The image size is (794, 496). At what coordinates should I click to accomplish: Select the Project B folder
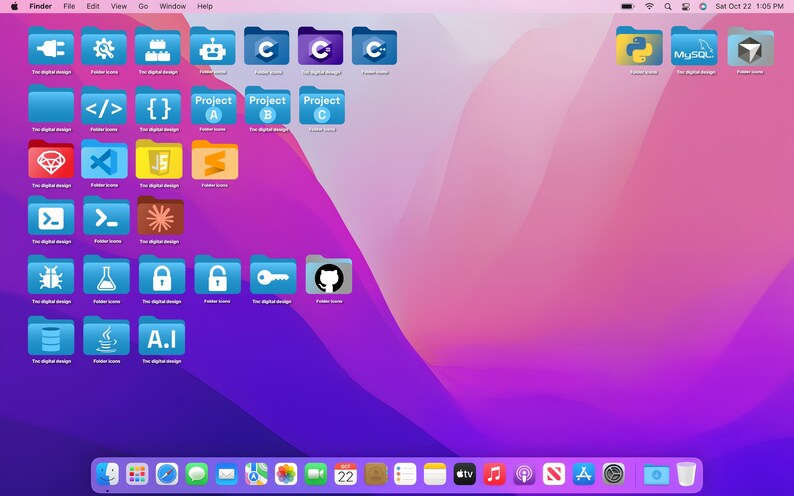(x=267, y=105)
